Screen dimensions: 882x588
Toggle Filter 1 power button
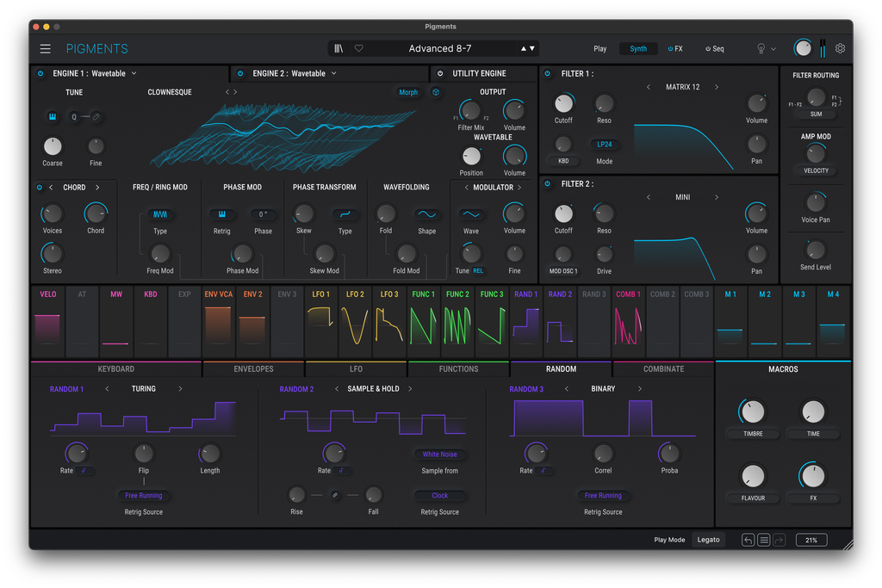click(547, 74)
